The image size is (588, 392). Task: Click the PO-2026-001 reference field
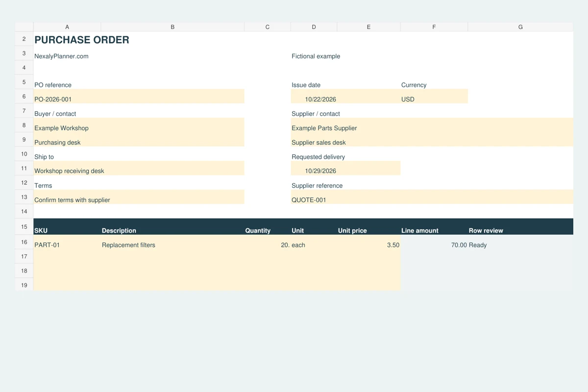[139, 97]
